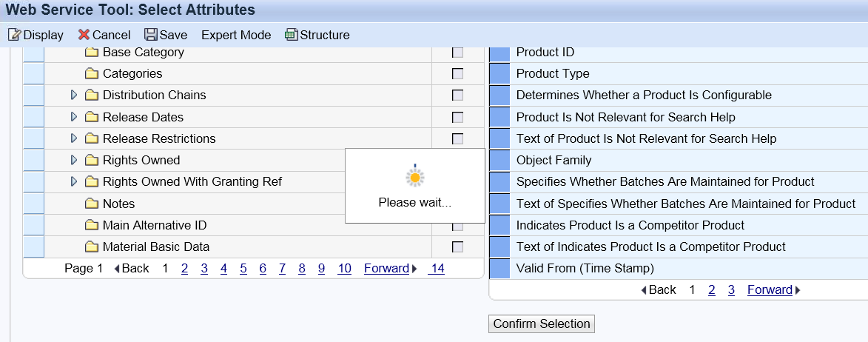Viewport: 868px width, 342px height.
Task: Click Confirm Selection button
Action: [x=542, y=323]
